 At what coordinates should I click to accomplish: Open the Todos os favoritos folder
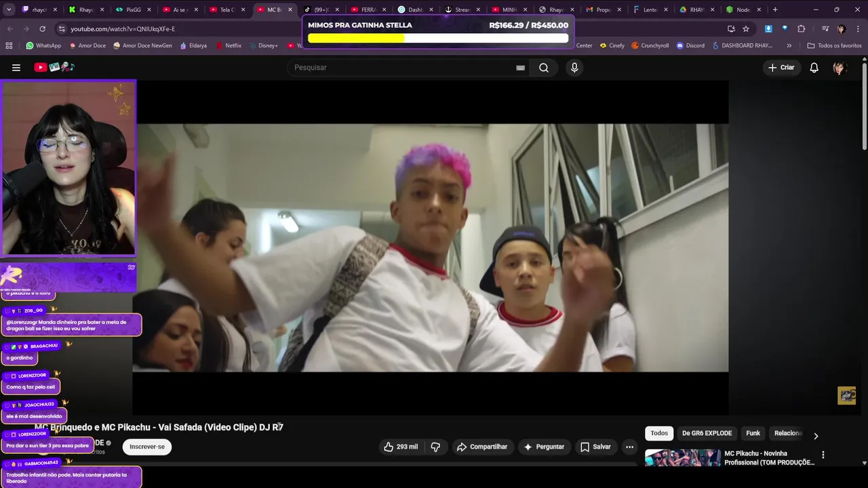pyautogui.click(x=834, y=45)
